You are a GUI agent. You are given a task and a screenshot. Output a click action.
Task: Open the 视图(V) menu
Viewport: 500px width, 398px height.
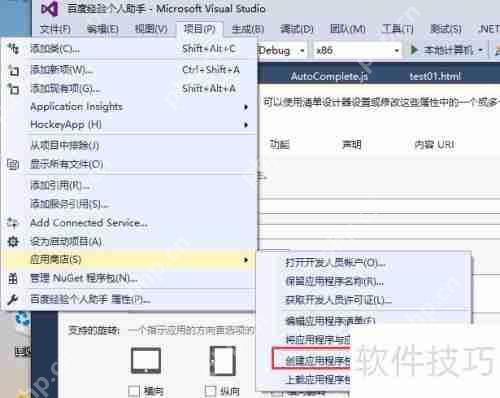pyautogui.click(x=151, y=29)
